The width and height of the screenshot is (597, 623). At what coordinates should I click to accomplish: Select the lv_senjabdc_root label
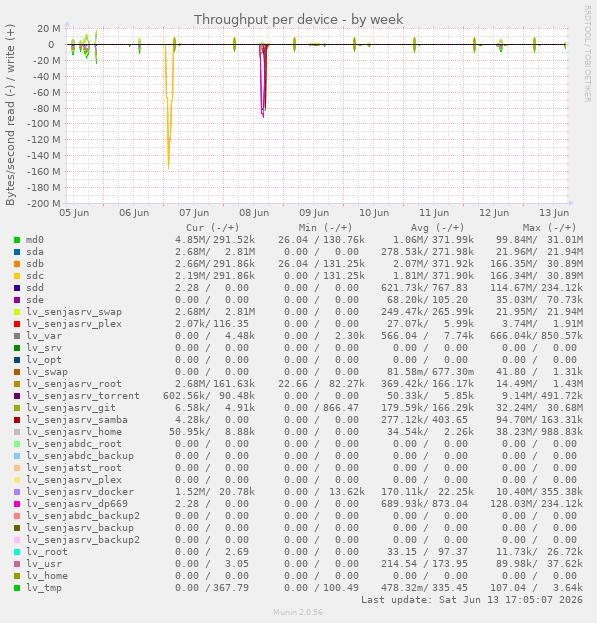(74, 444)
